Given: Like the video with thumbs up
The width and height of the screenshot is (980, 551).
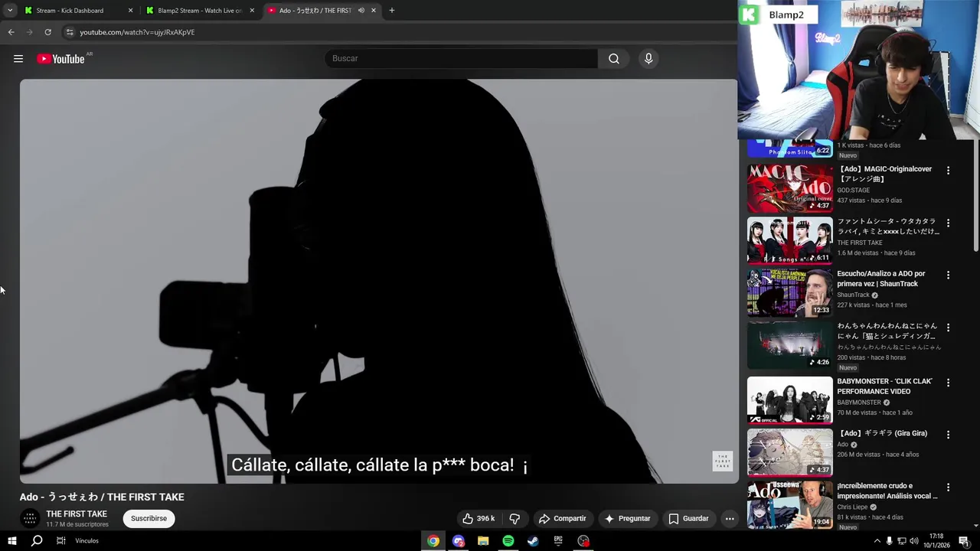Looking at the screenshot, I should coord(479,518).
